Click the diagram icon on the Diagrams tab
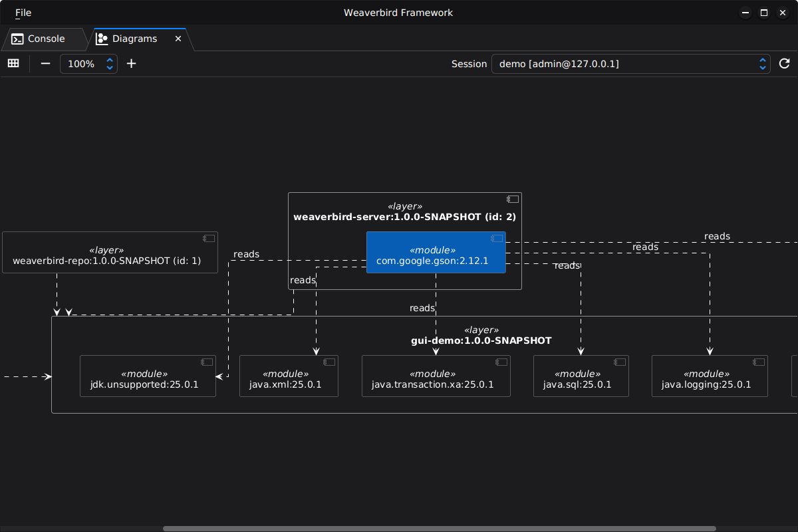798x532 pixels. [x=102, y=39]
